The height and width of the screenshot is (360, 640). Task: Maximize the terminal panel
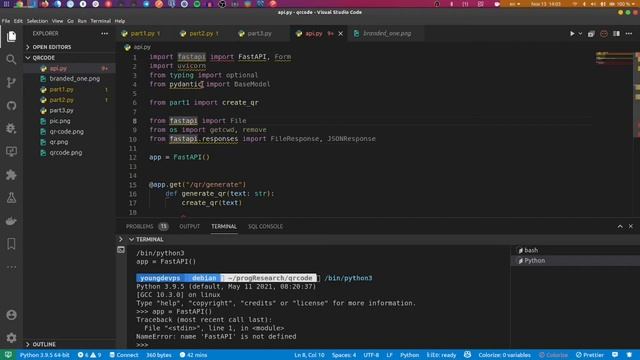coord(620,227)
